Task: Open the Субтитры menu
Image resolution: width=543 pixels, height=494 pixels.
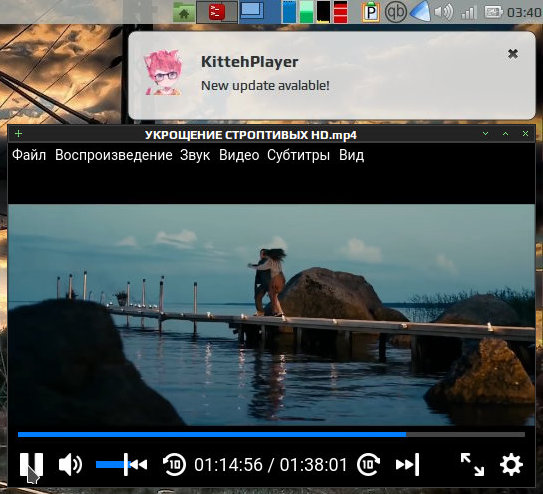Action: 299,155
